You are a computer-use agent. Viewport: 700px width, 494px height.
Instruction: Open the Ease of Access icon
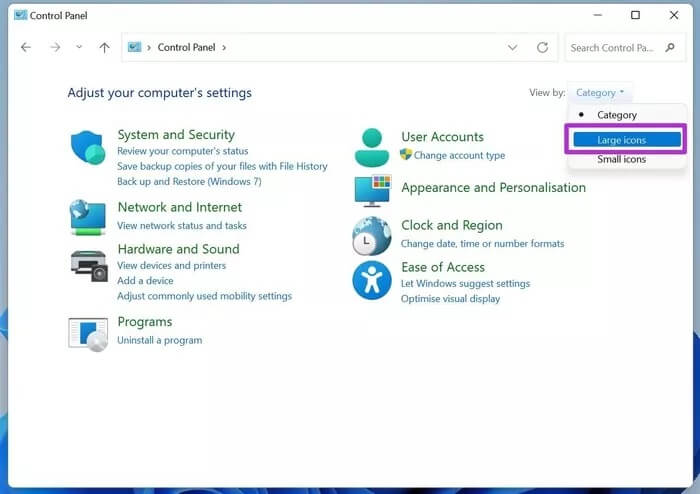[x=372, y=280]
